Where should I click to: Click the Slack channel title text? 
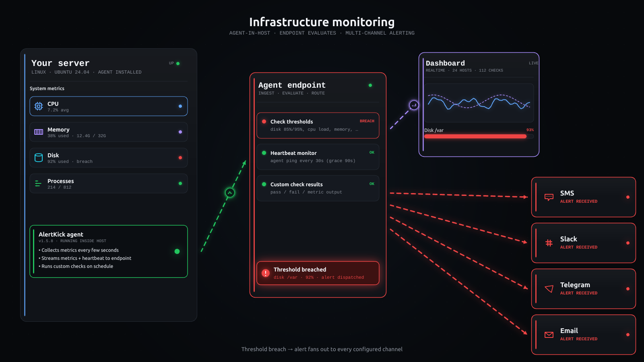pos(568,239)
